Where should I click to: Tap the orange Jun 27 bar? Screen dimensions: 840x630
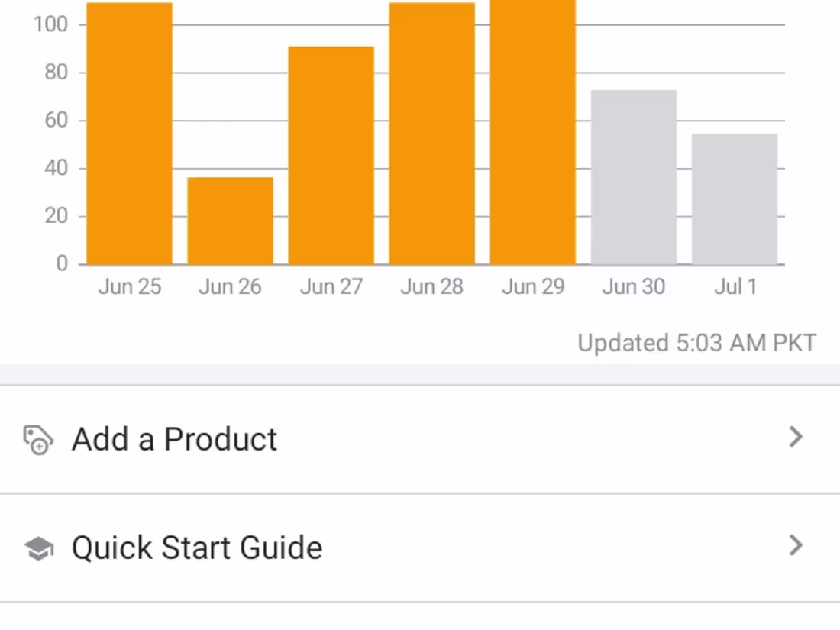point(331,155)
